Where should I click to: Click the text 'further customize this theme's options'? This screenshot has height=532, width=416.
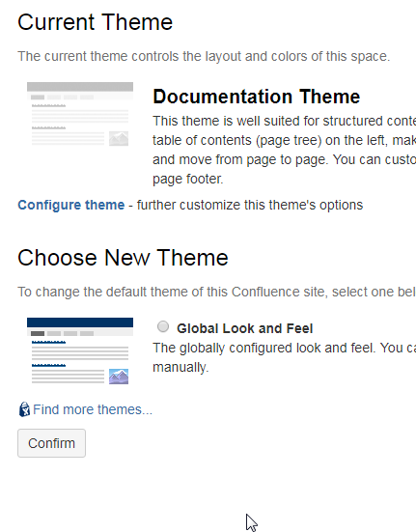click(250, 205)
